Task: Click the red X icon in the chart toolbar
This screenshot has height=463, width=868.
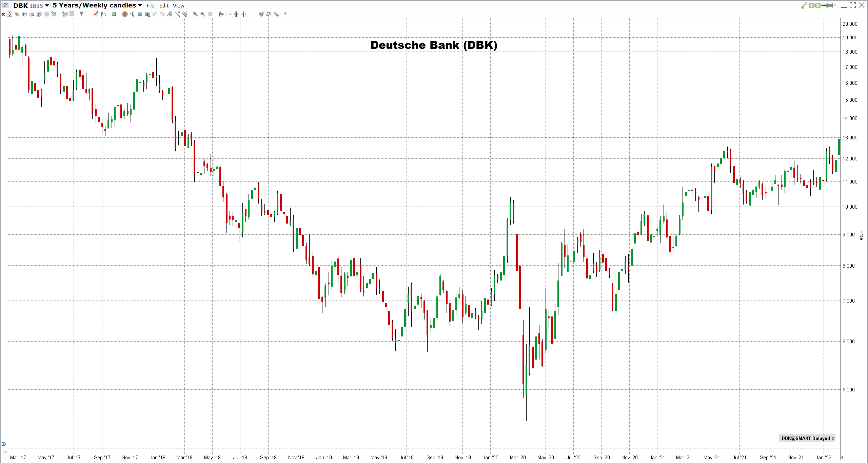Action: [3, 14]
